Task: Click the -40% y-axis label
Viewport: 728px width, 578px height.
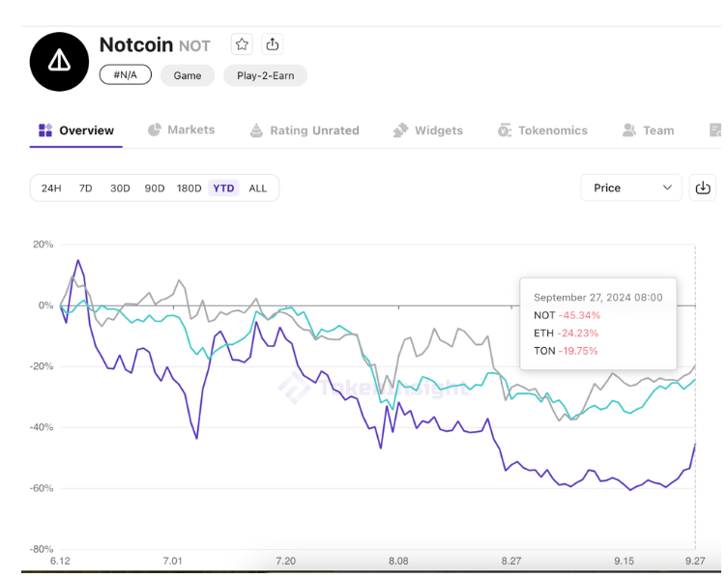Action: click(x=42, y=427)
